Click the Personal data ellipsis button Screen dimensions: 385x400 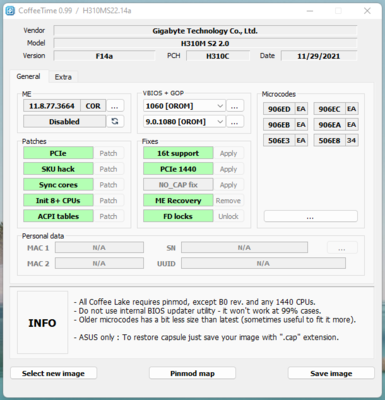342,248
